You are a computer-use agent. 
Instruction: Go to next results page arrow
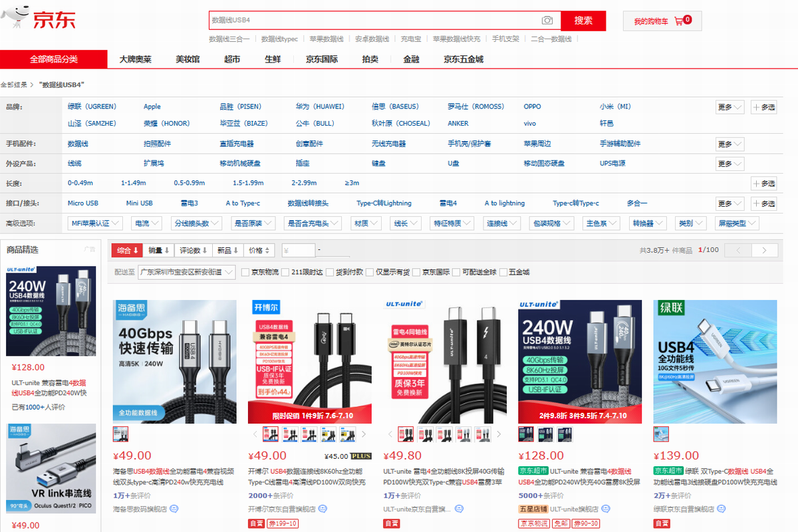coord(764,250)
